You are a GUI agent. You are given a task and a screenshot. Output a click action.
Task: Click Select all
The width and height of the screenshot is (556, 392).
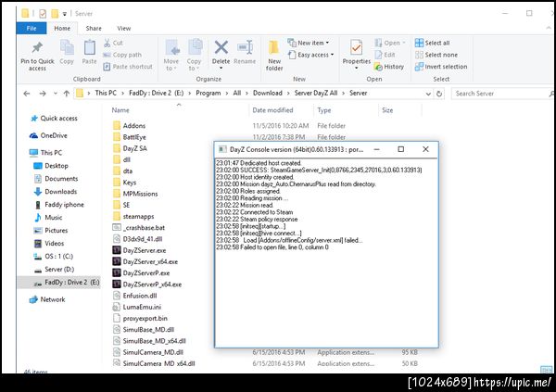click(x=433, y=43)
